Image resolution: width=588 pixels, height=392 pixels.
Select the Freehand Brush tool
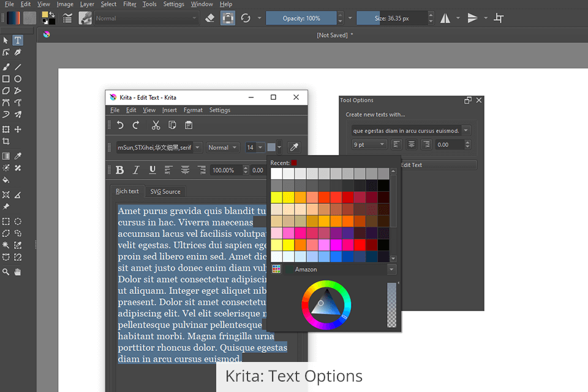[6, 67]
